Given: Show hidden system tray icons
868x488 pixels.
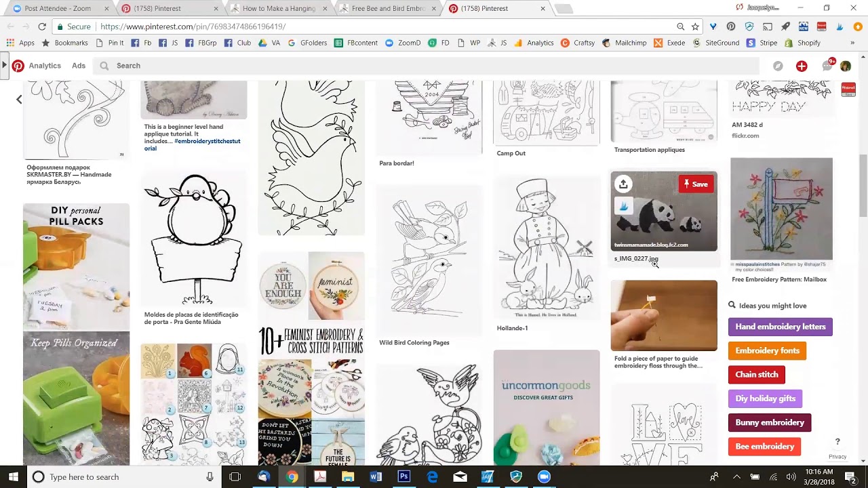Looking at the screenshot, I should pyautogui.click(x=736, y=477).
